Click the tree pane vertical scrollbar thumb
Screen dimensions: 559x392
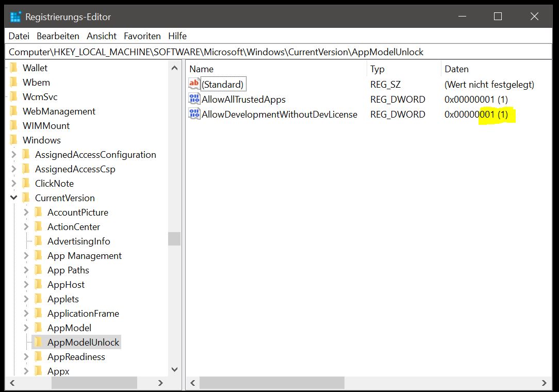tap(174, 239)
